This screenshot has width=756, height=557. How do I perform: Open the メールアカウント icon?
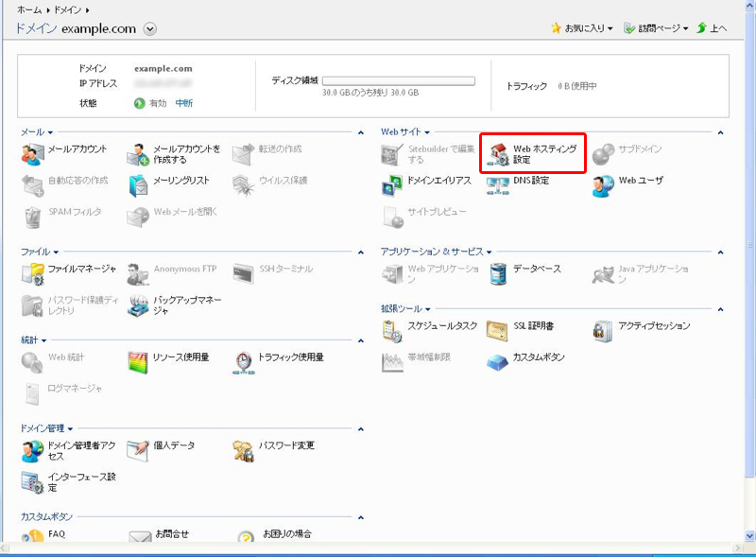32,154
